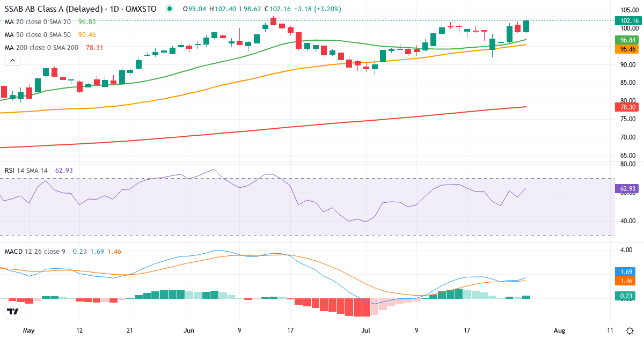Click the 96.83 MA 20 legend value
This screenshot has width=644, height=338.
coord(87,22)
